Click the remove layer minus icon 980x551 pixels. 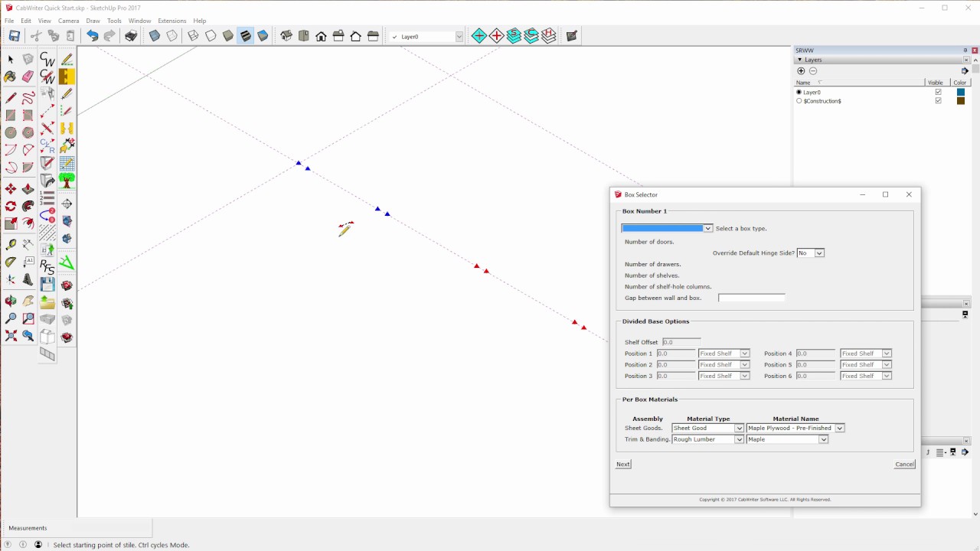coord(813,71)
